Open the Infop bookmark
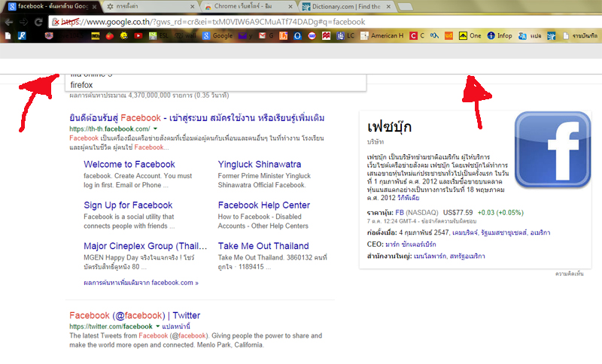 (500, 35)
